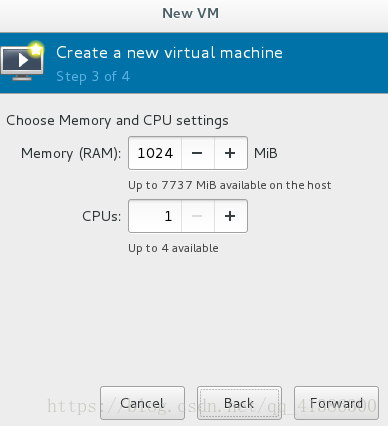Click the "Up to 7737 MiB available" hint

[x=230, y=185]
